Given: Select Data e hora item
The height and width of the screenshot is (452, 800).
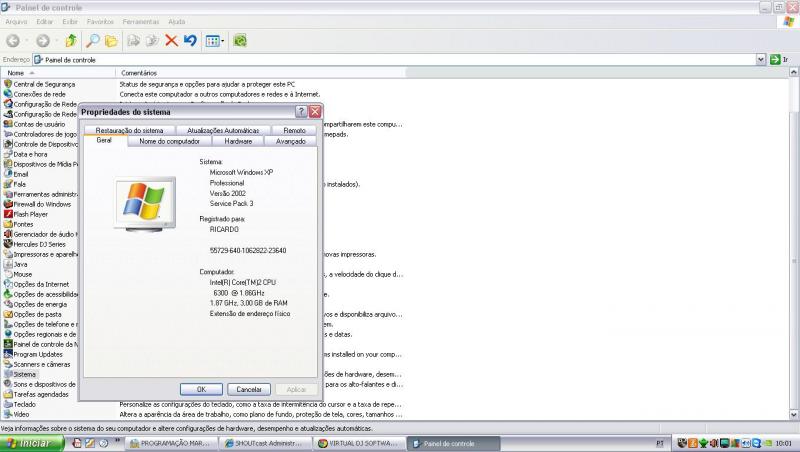Looking at the screenshot, I should pyautogui.click(x=26, y=155).
